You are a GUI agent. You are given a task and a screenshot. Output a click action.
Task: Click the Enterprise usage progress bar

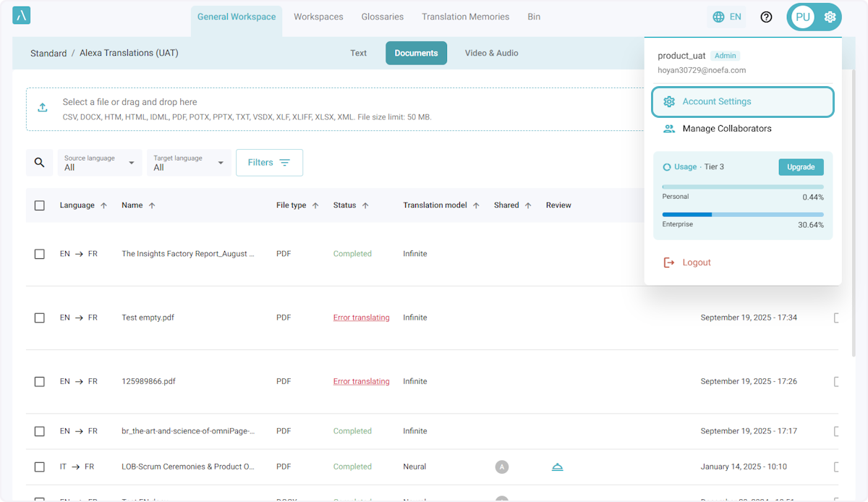[x=742, y=214]
